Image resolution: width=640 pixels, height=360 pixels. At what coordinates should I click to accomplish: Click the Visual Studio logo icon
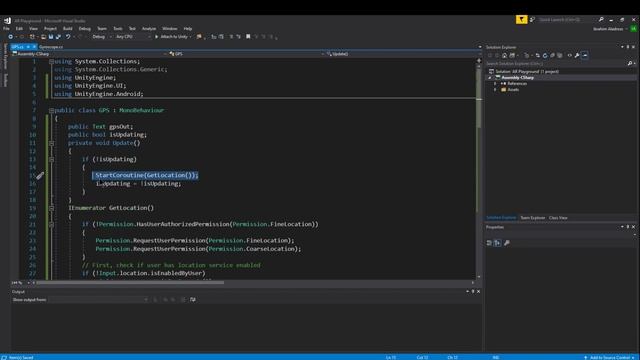coord(7,20)
